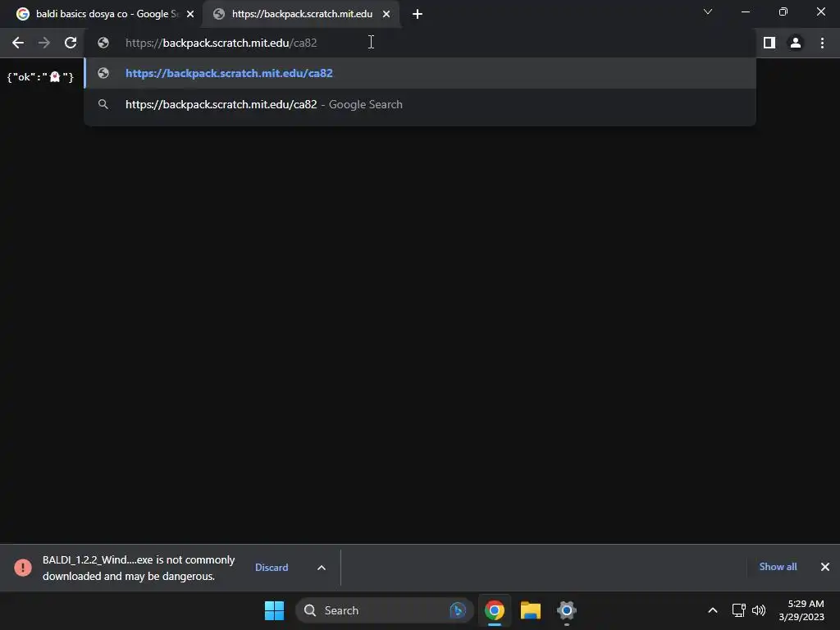The height and width of the screenshot is (630, 840).
Task: Open the volume tray icon
Action: (x=759, y=610)
